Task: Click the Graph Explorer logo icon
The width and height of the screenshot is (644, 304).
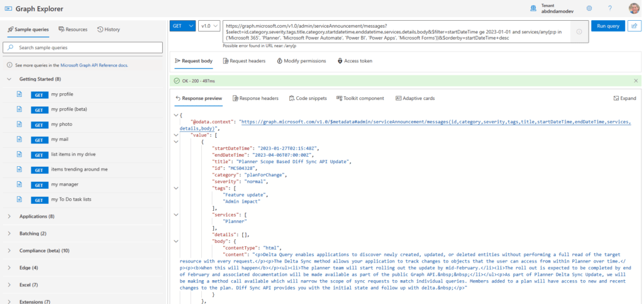Action: point(8,9)
